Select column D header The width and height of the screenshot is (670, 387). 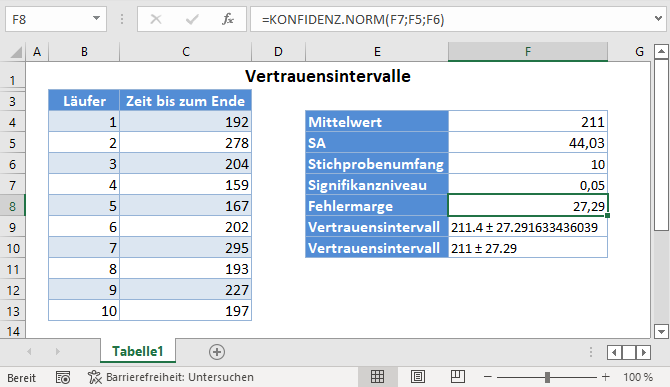[x=278, y=52]
